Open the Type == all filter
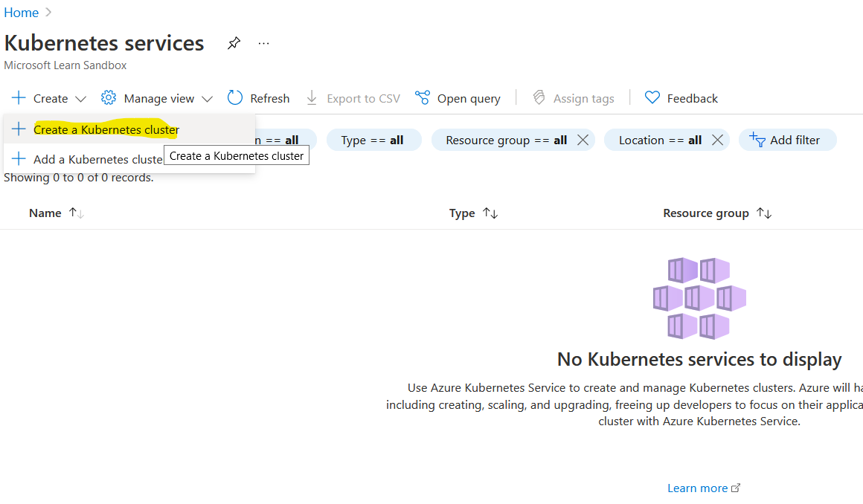This screenshot has width=863, height=504. [373, 140]
